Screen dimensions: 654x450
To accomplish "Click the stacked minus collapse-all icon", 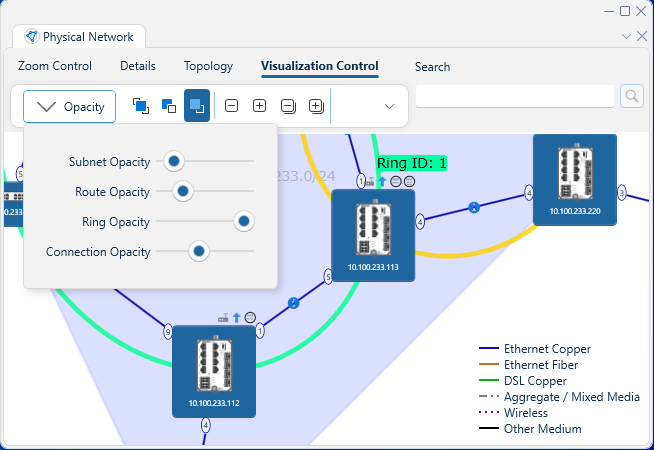I will (x=288, y=106).
